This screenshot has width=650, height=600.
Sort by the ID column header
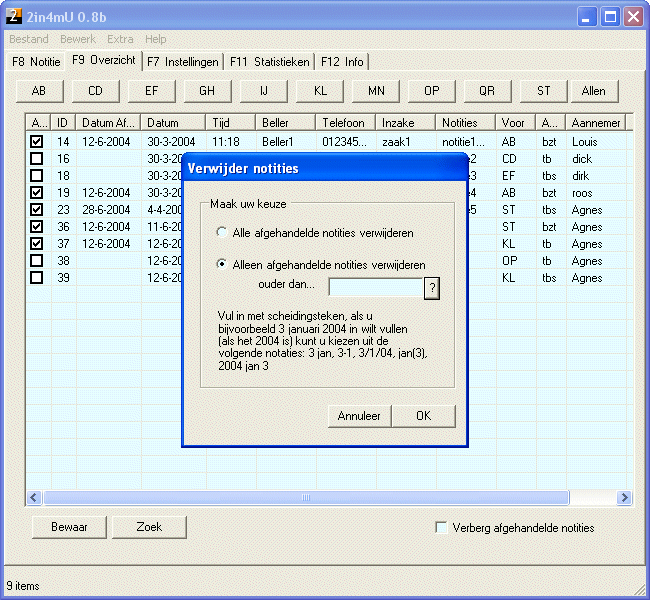63,123
